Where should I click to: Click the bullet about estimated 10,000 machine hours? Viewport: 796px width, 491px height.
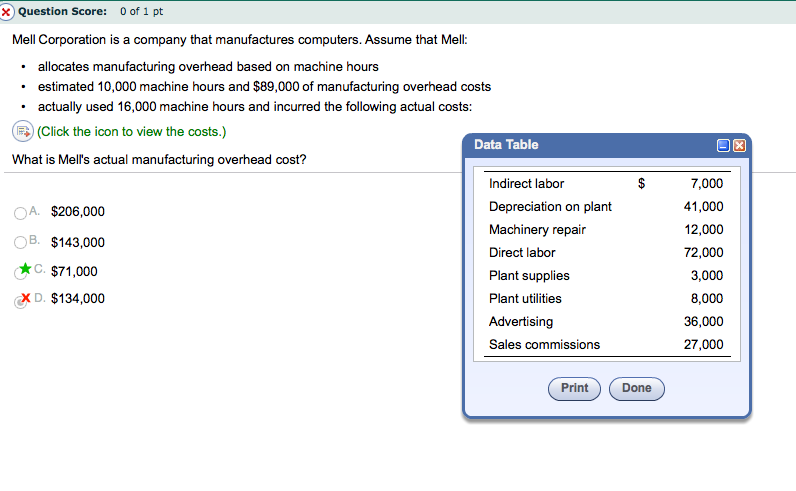(x=264, y=87)
